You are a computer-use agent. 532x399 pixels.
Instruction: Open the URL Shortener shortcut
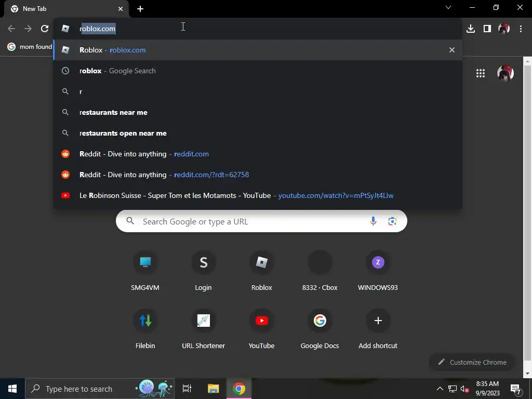click(203, 329)
